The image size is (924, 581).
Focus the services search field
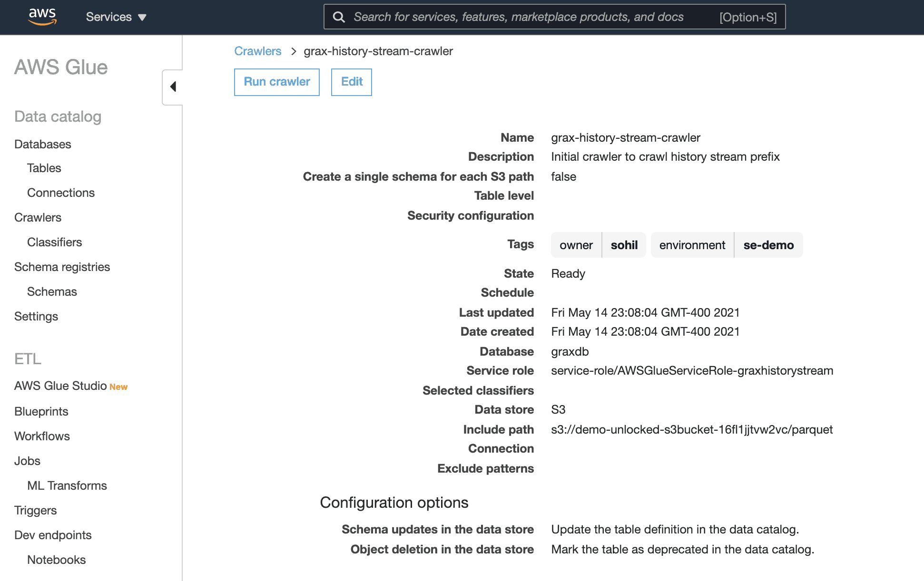click(554, 17)
